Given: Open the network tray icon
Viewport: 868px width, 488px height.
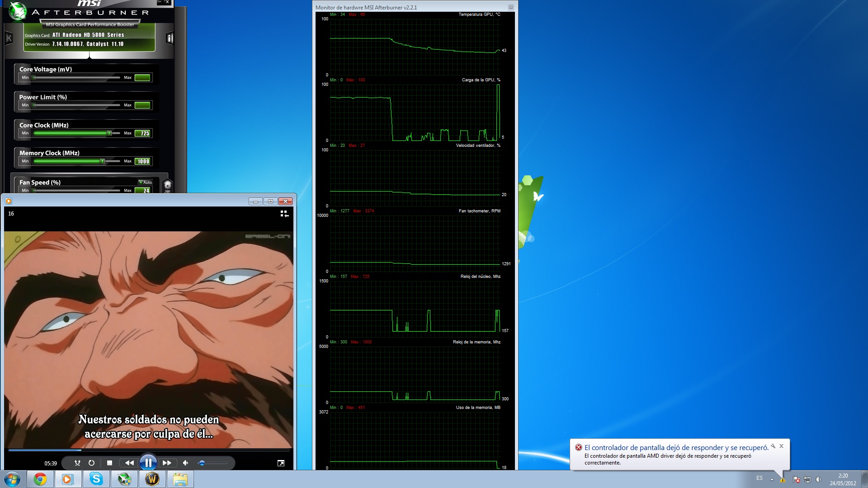Looking at the screenshot, I should pos(807,479).
